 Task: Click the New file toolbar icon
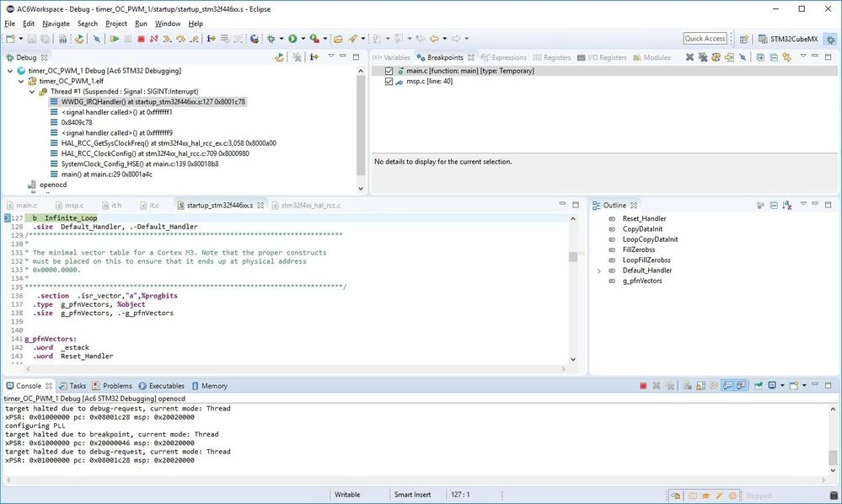[x=10, y=39]
